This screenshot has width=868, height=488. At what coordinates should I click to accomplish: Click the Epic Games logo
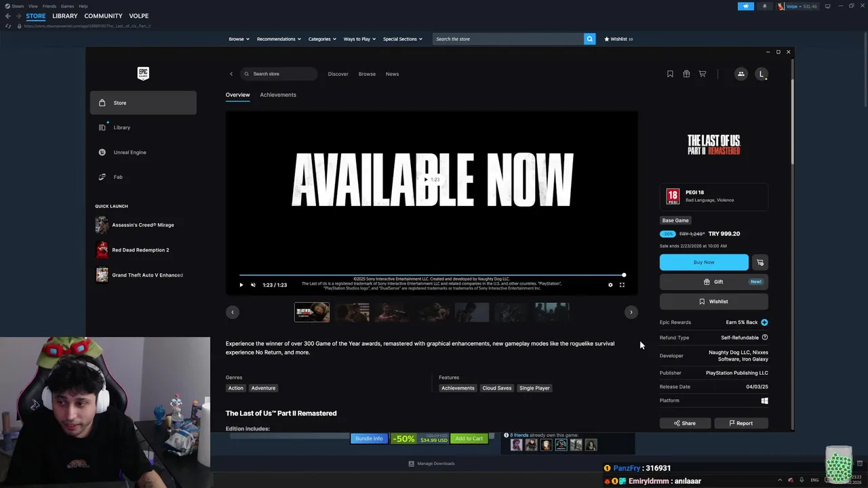pyautogui.click(x=143, y=73)
